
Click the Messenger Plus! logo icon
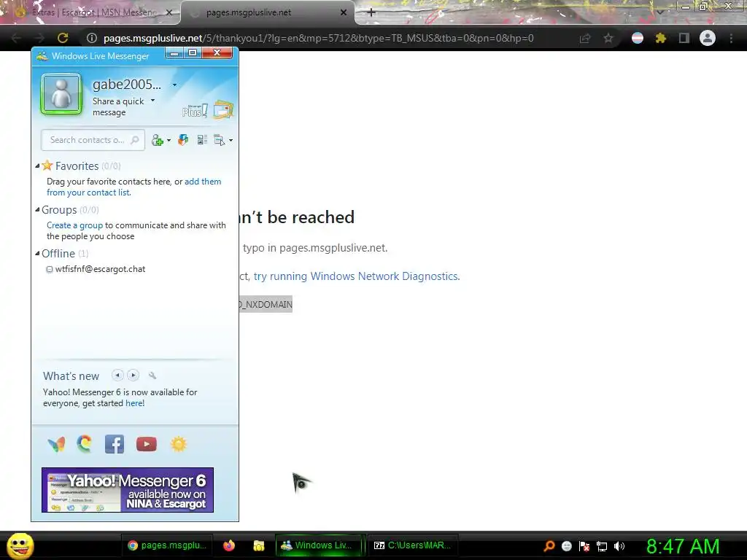pyautogui.click(x=194, y=111)
